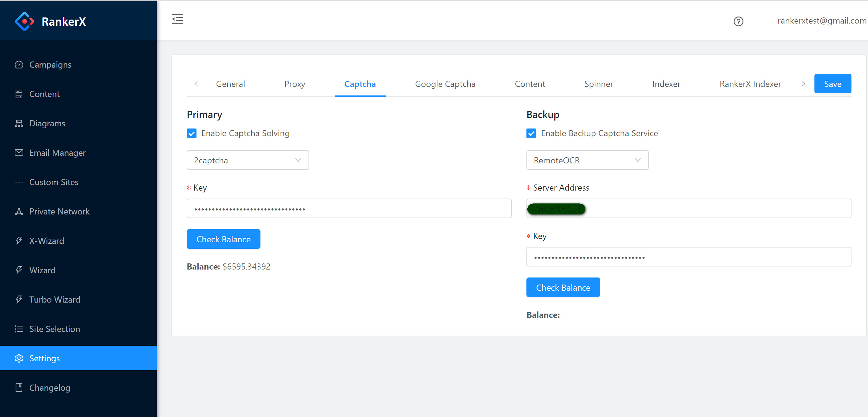
Task: Check Balance for backup captcha service
Action: (x=563, y=287)
